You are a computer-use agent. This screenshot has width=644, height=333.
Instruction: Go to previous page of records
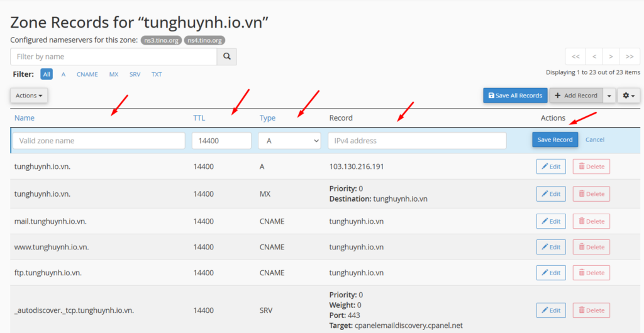[x=594, y=57]
